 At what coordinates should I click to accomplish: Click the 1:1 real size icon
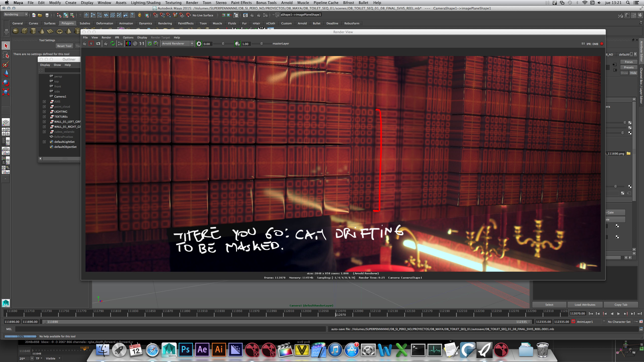[142, 43]
